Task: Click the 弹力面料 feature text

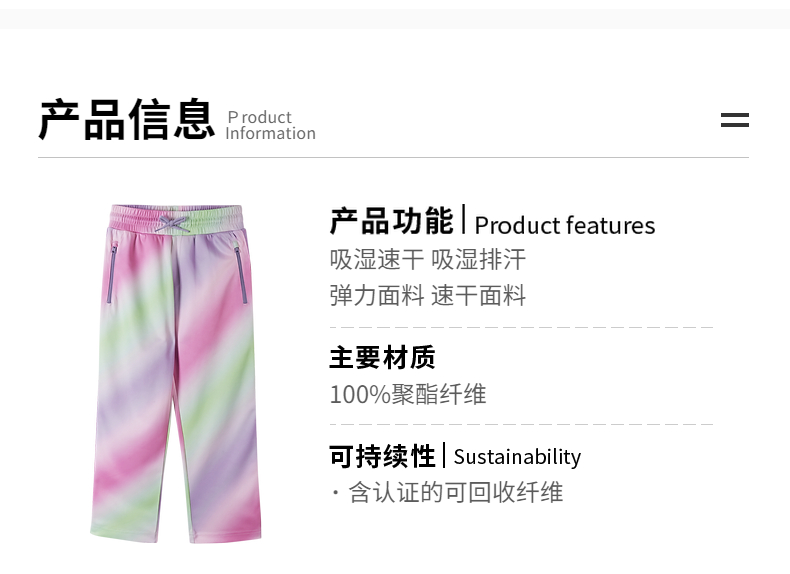Action: tap(377, 295)
